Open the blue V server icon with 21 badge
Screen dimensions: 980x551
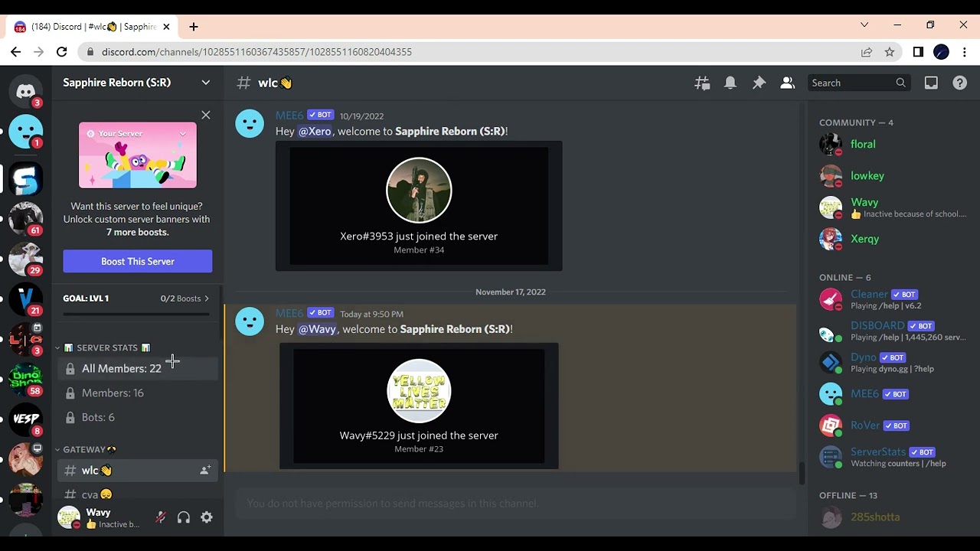click(x=26, y=299)
